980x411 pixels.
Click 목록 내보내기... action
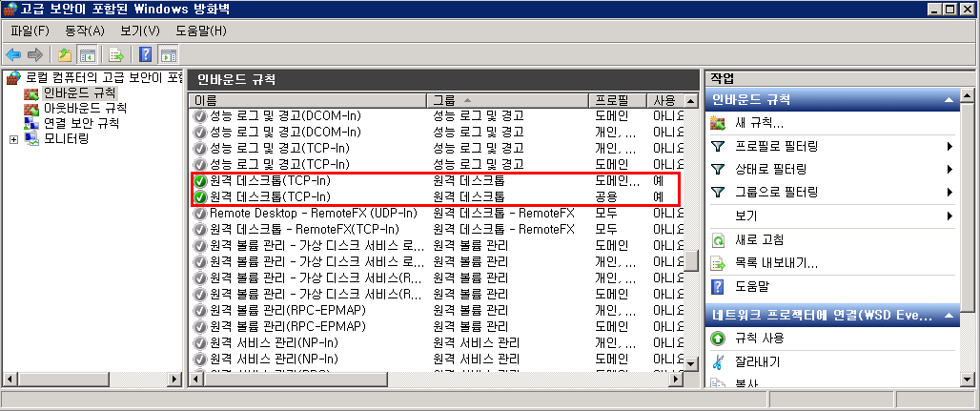coord(777,264)
